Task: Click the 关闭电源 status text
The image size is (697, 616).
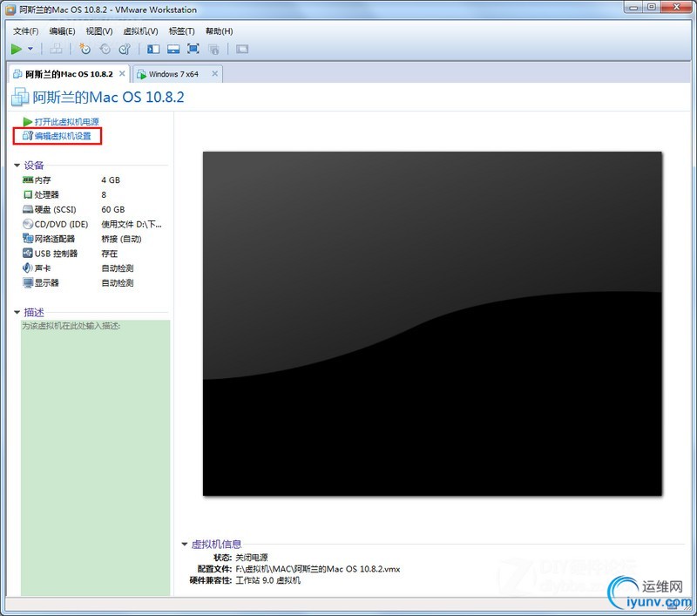Action: click(252, 558)
